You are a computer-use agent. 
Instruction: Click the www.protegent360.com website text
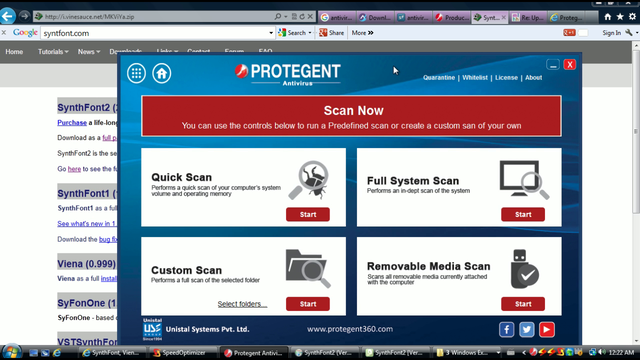[350, 329]
